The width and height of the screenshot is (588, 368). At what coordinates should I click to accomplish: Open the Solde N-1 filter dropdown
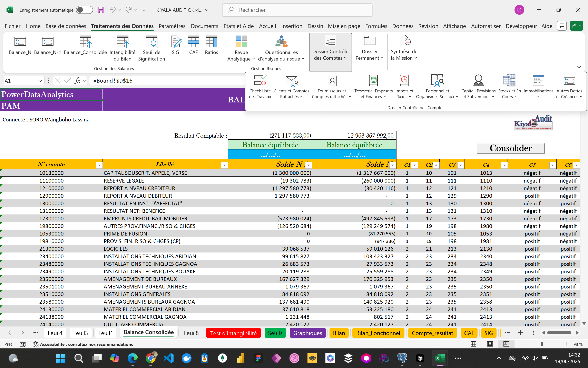pyautogui.click(x=308, y=165)
